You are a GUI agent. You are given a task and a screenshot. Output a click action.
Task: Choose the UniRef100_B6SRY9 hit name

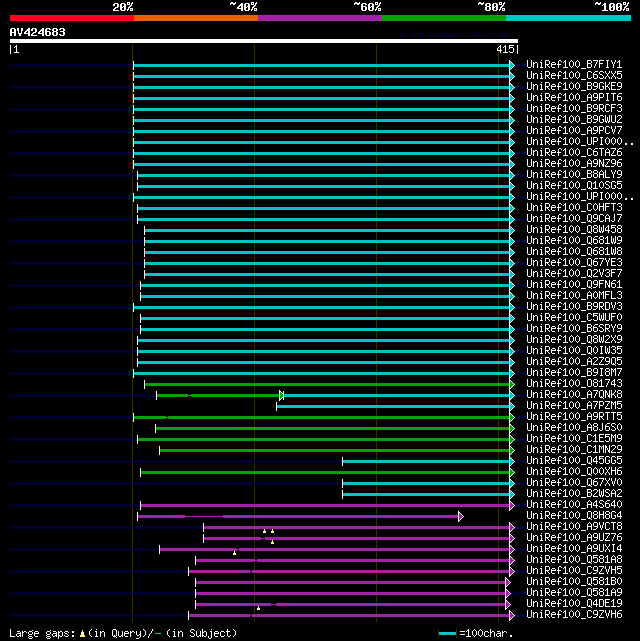(574, 329)
